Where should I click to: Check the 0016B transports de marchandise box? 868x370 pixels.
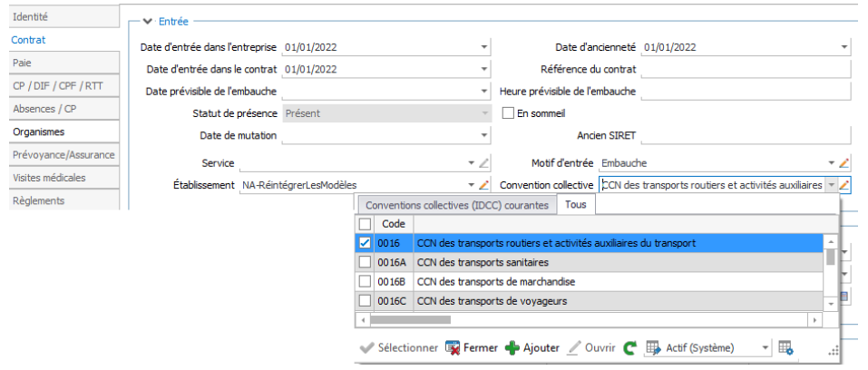pyautogui.click(x=365, y=281)
